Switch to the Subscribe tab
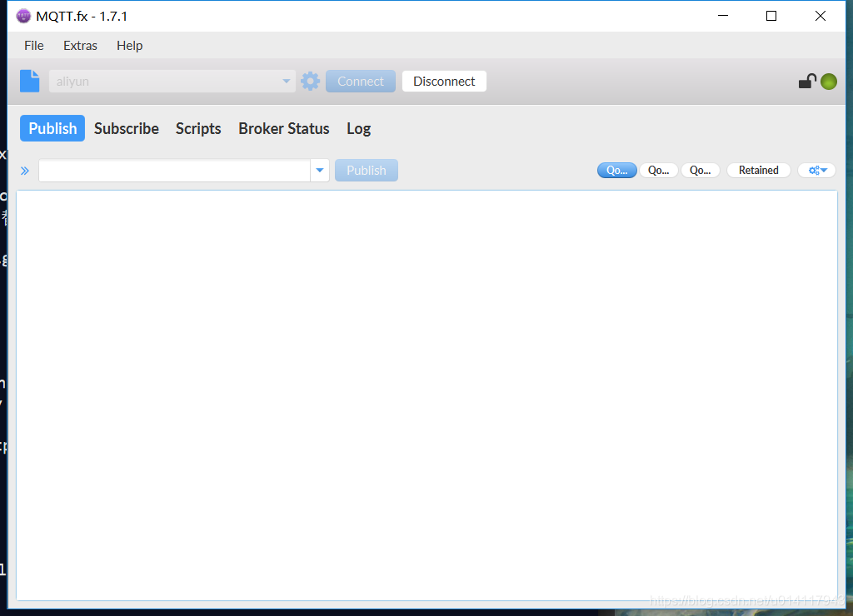Image resolution: width=853 pixels, height=616 pixels. 127,128
